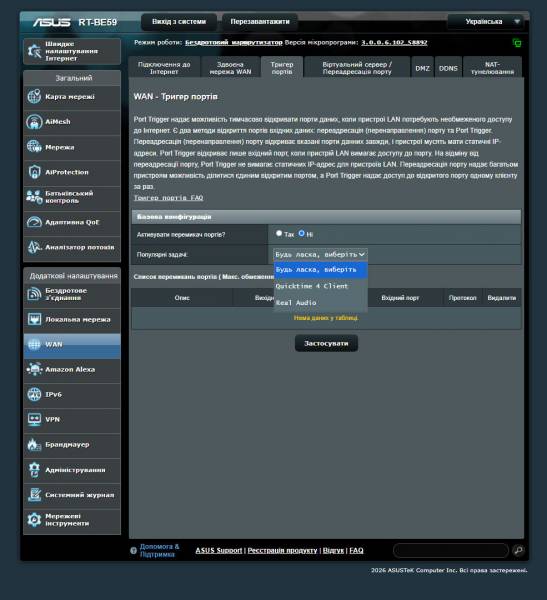This screenshot has height=600, width=547.
Task: Click the Системний журнал icon
Action: click(x=34, y=495)
